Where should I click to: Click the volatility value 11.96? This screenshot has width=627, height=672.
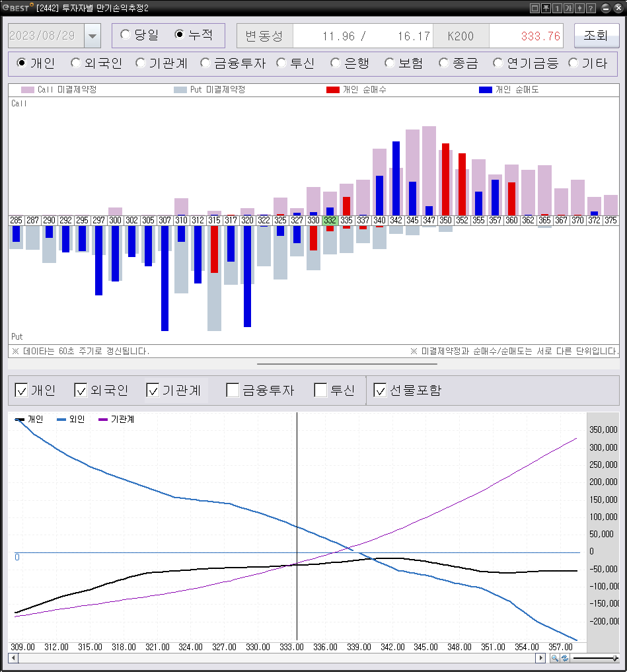coord(339,36)
